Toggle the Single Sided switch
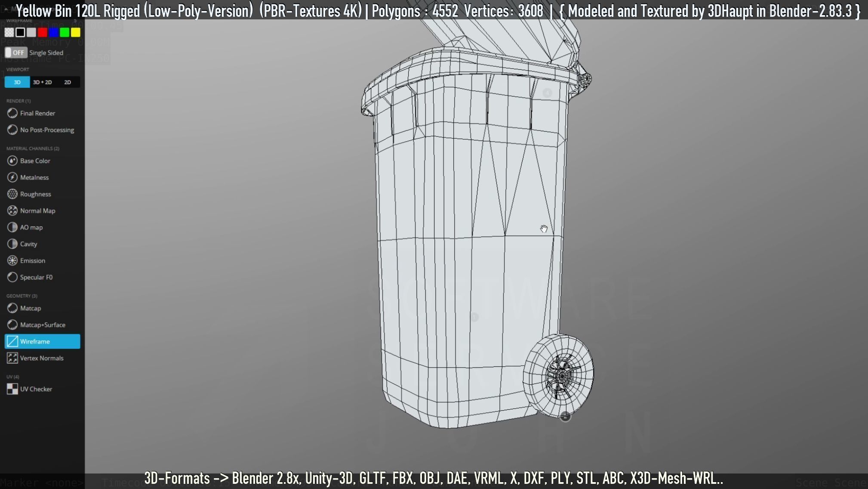 coord(16,53)
